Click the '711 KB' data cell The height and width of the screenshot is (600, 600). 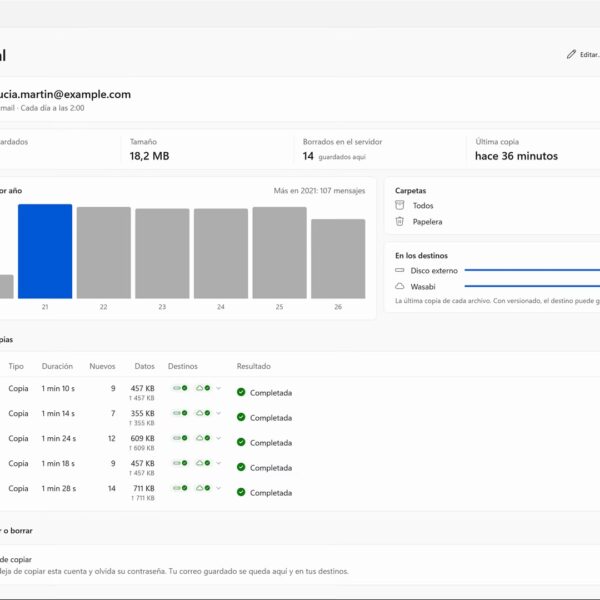pyautogui.click(x=143, y=488)
